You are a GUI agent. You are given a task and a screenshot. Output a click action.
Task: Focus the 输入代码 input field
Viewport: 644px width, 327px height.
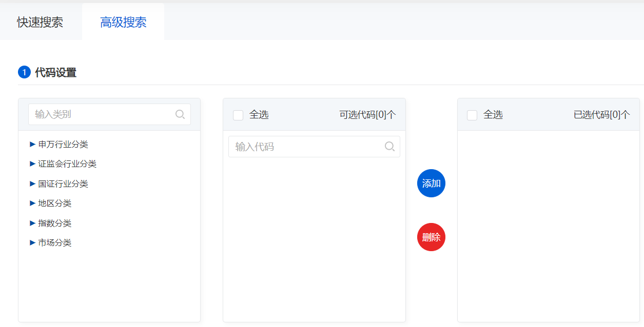click(314, 147)
